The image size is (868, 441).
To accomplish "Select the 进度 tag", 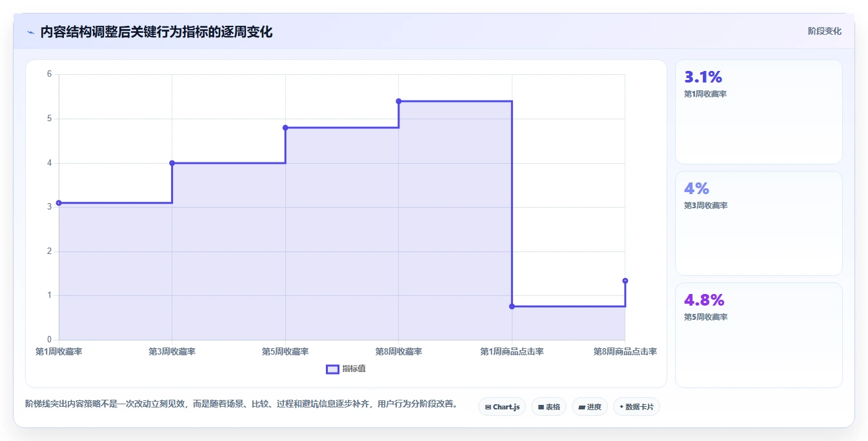I will click(x=590, y=407).
